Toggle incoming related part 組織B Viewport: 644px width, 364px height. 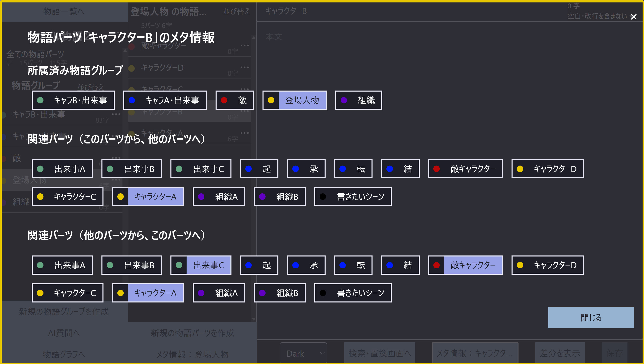pyautogui.click(x=279, y=293)
